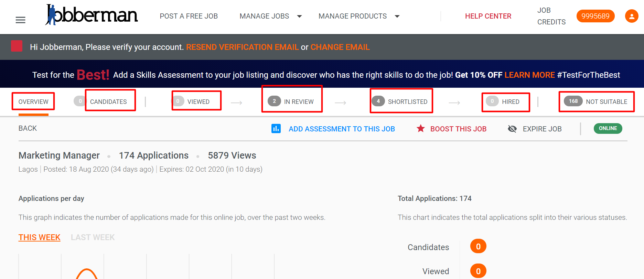Click the Marketing Manager job title

pyautogui.click(x=59, y=155)
